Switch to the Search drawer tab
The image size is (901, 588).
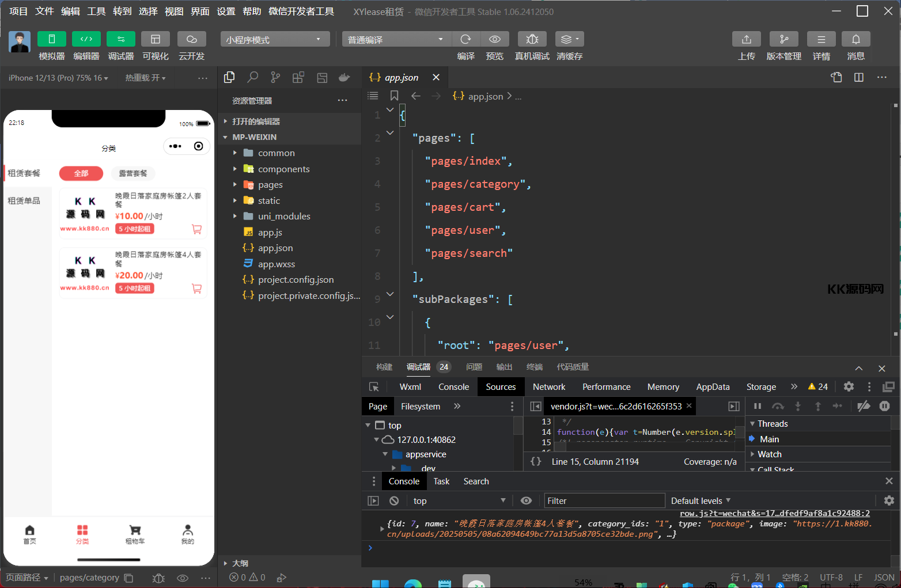(x=476, y=481)
